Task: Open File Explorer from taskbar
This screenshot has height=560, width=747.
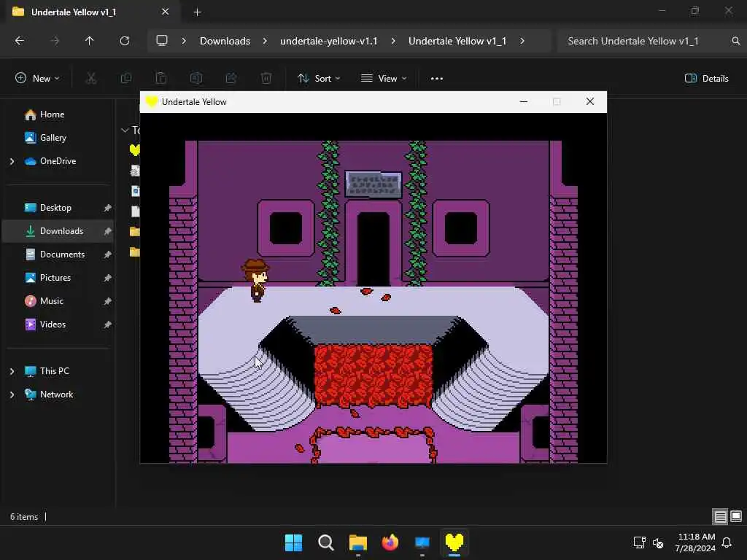Action: (357, 542)
